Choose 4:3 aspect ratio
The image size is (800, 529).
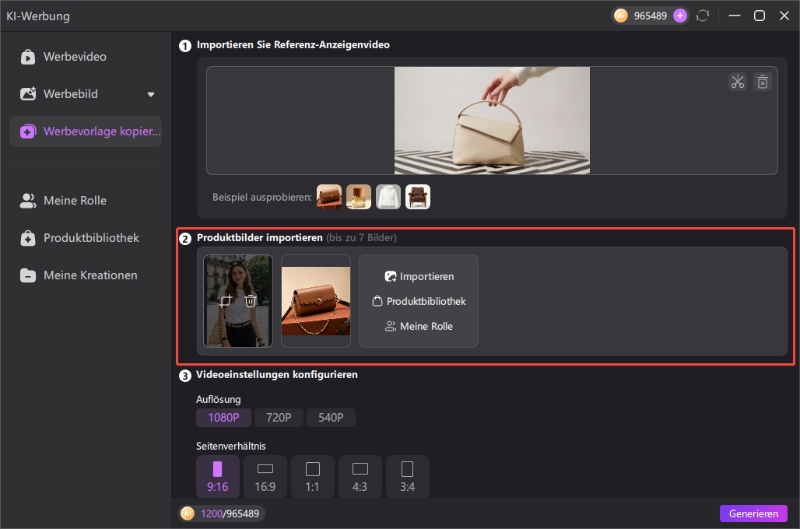coord(360,476)
